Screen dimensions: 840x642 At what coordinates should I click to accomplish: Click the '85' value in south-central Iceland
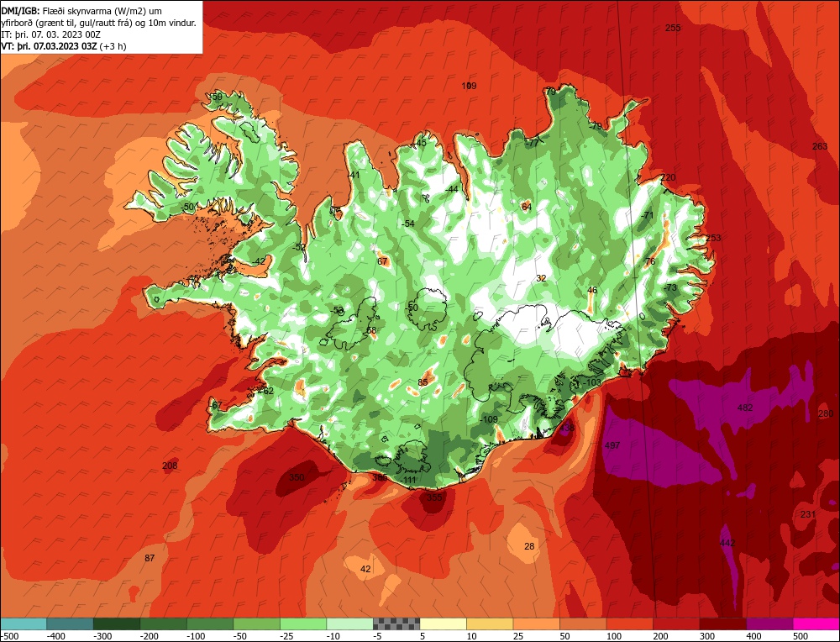click(423, 382)
